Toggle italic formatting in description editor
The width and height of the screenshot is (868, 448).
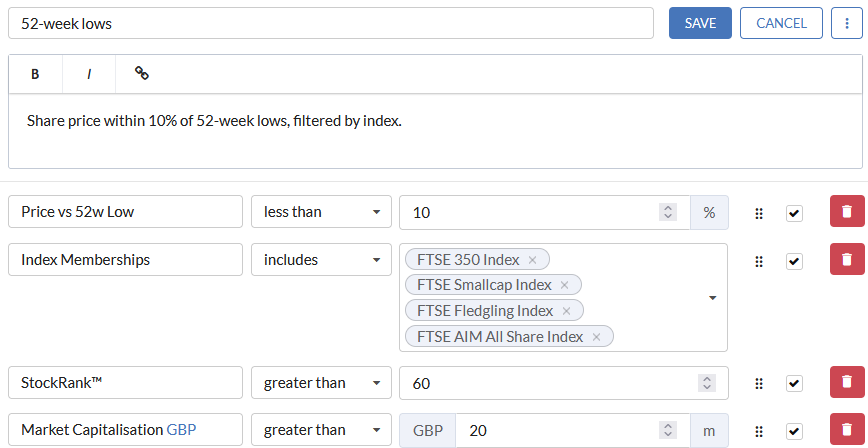(89, 74)
